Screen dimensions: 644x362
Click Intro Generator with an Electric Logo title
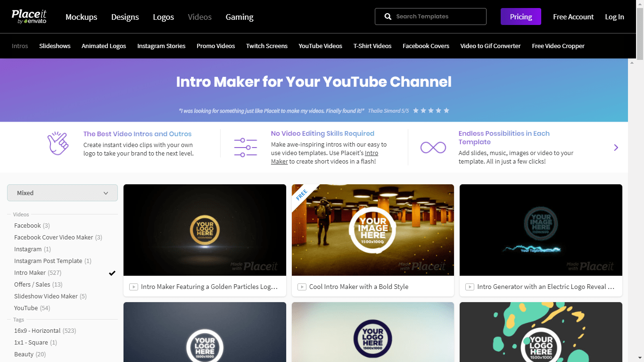546,287
